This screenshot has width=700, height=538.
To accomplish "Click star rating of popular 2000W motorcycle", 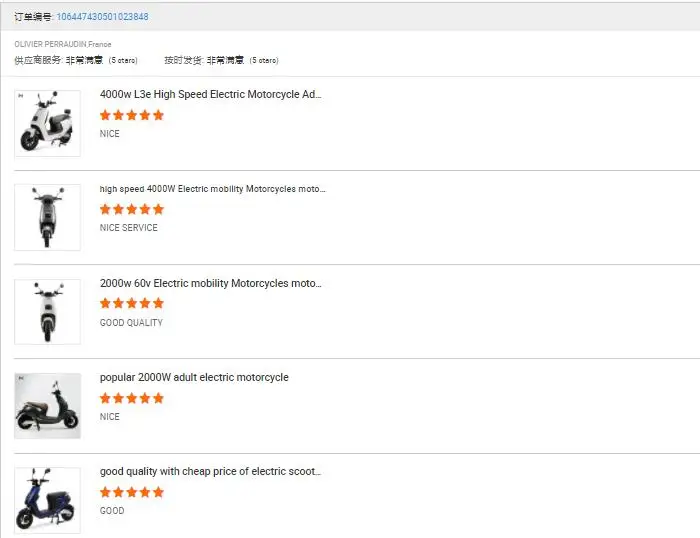I will (x=132, y=398).
